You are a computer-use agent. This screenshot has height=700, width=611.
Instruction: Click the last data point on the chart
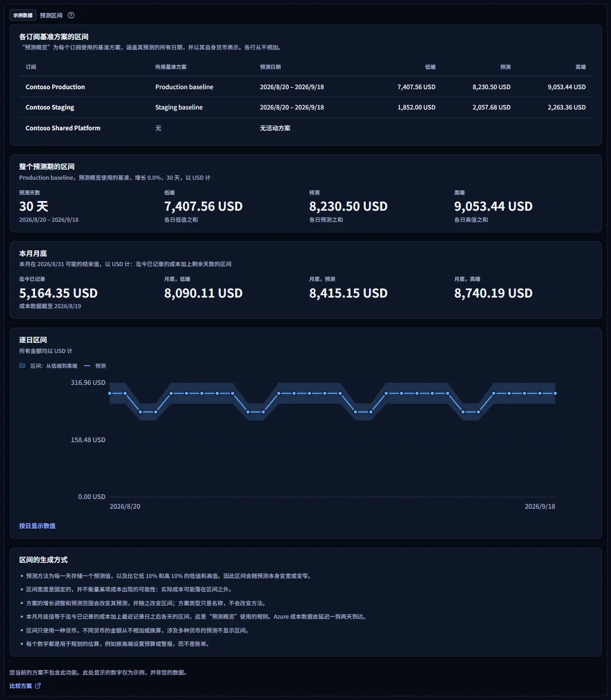pos(555,393)
